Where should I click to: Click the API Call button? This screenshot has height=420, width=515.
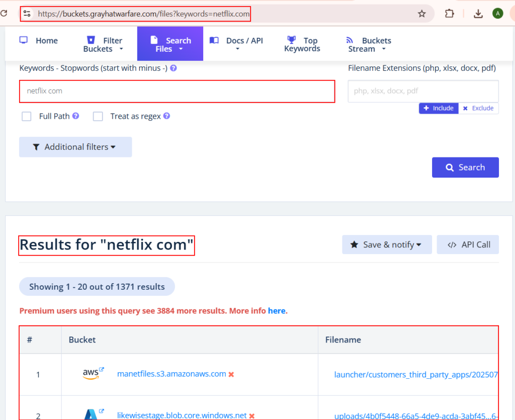468,244
